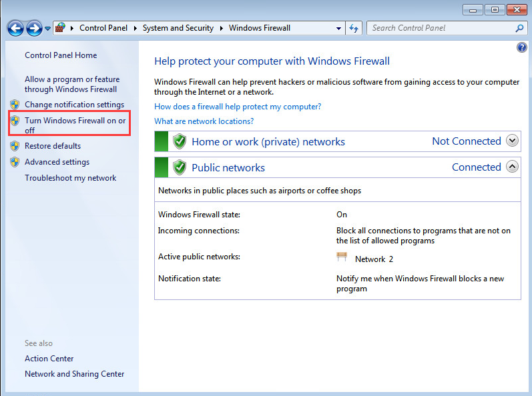Open Turn Windows Firewall on or off
This screenshot has height=396, width=532.
coord(75,125)
